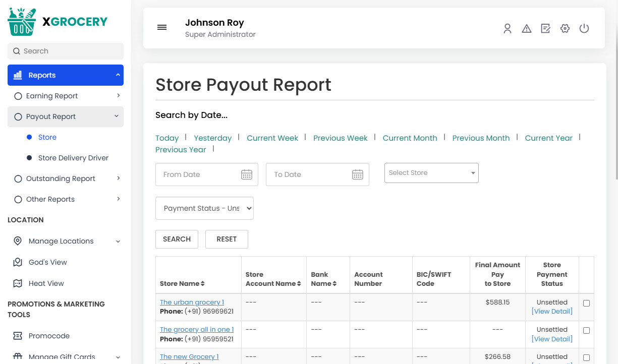618x364 pixels.
Task: Open the Select Store dropdown
Action: (x=431, y=172)
